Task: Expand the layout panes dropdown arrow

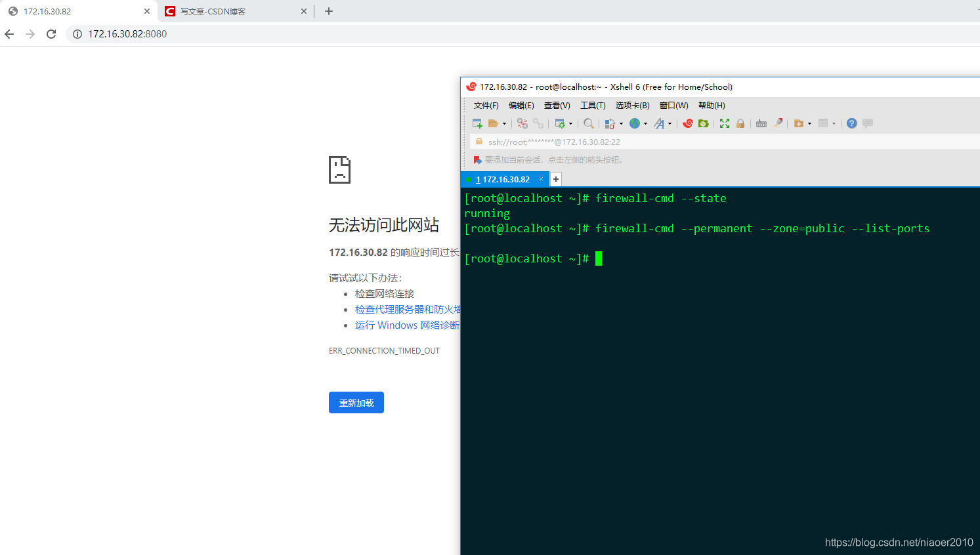Action: (x=834, y=123)
